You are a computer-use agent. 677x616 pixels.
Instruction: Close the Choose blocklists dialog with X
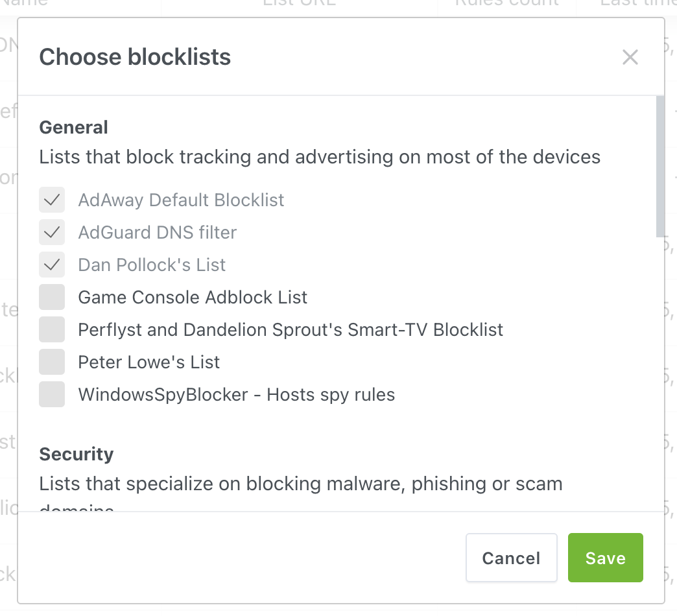click(x=630, y=57)
